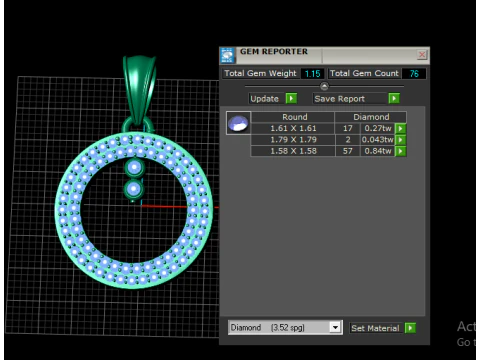Select the green pendant bail
480x360 pixels.
139,90
